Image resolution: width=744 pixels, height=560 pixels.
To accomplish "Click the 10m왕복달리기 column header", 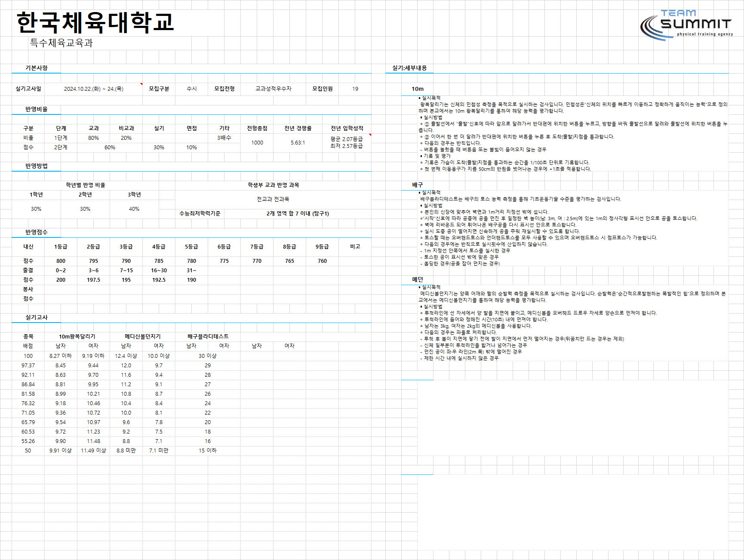I will pos(77,337).
